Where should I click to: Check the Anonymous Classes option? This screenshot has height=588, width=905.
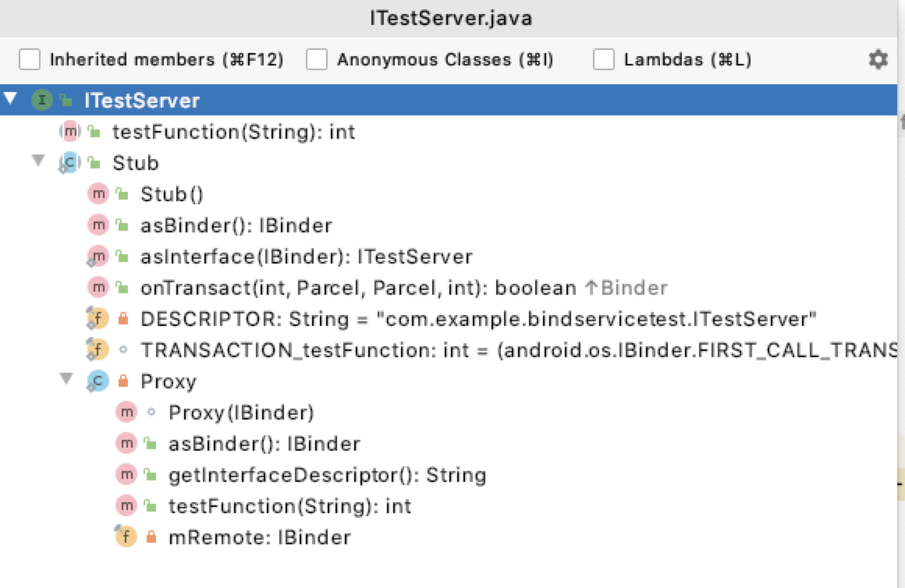tap(317, 58)
